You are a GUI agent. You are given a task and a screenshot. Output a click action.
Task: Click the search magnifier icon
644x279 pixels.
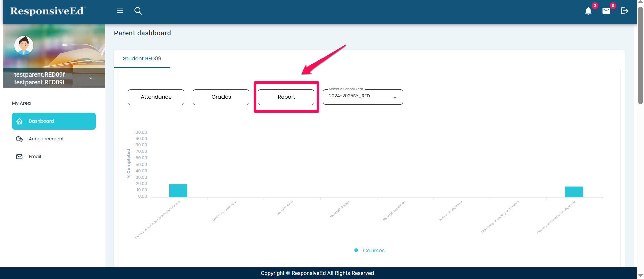pos(138,11)
